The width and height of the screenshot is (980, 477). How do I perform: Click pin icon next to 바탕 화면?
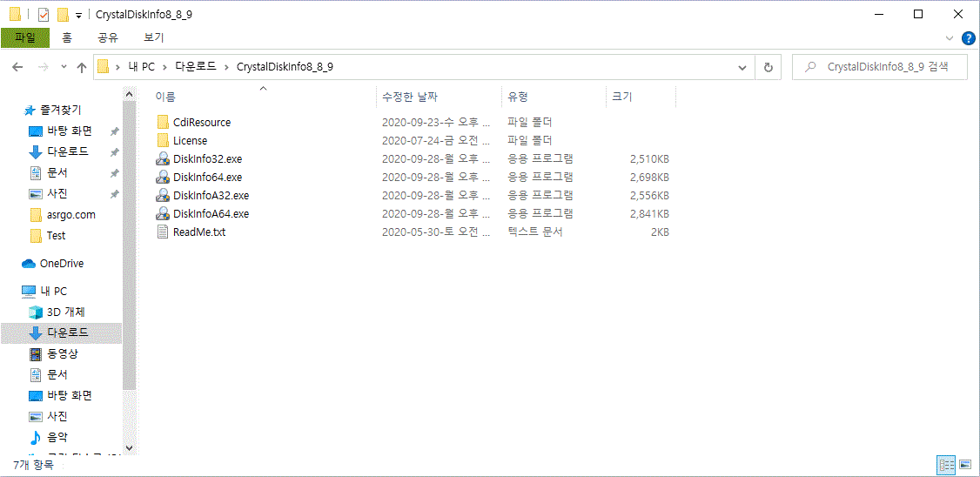pyautogui.click(x=114, y=132)
